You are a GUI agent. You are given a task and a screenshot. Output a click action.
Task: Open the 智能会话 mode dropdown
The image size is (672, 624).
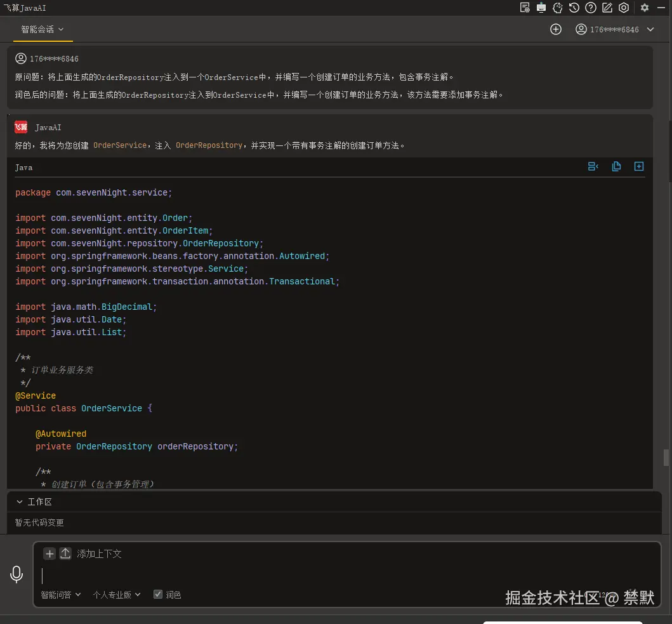pos(43,29)
